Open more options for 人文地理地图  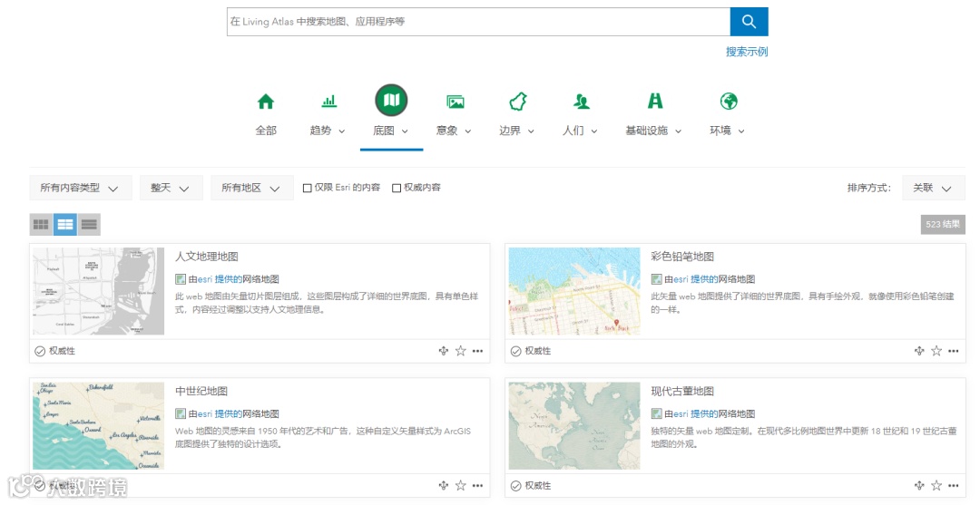[x=477, y=352]
